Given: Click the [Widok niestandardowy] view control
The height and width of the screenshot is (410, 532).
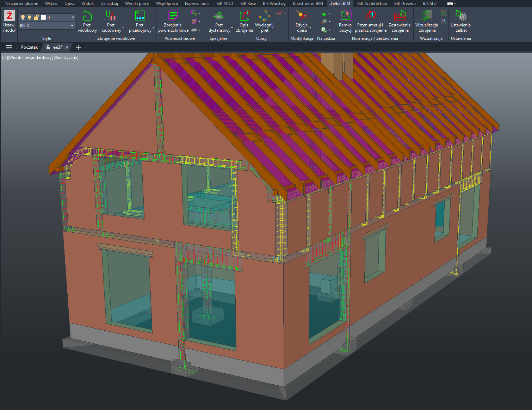Looking at the screenshot, I should tap(30, 57).
